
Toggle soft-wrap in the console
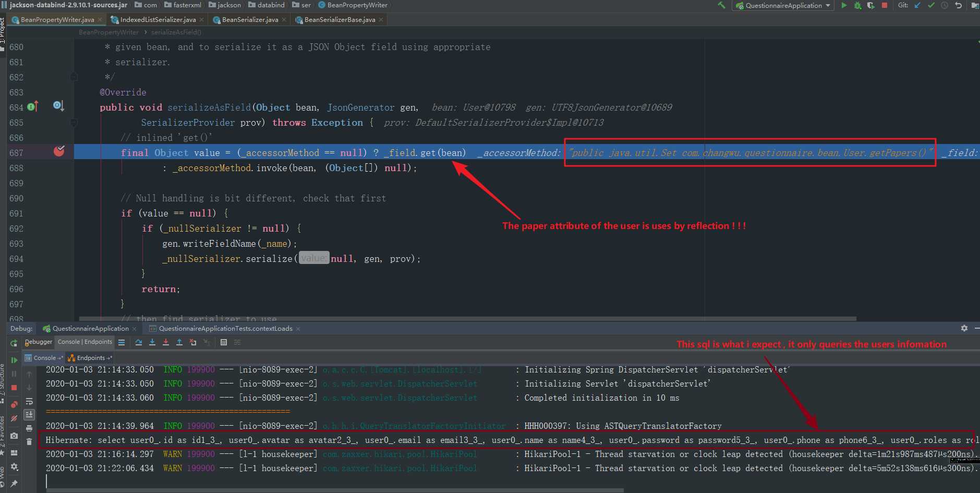click(29, 402)
